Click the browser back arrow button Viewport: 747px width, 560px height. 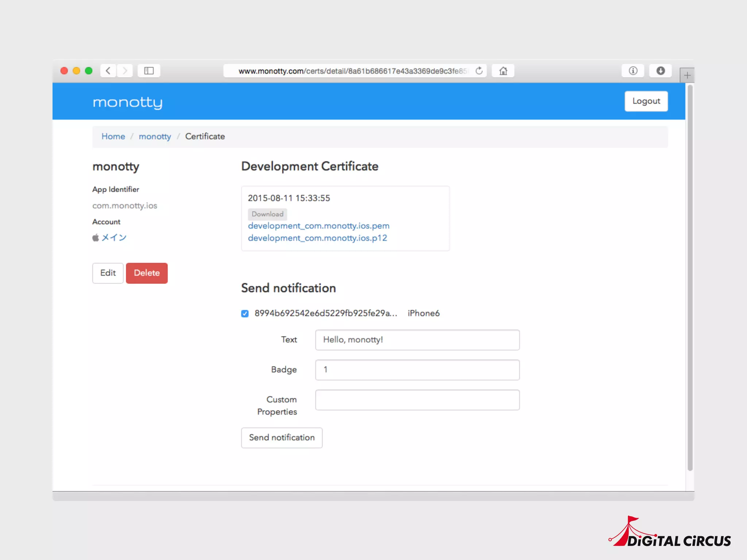coord(108,71)
